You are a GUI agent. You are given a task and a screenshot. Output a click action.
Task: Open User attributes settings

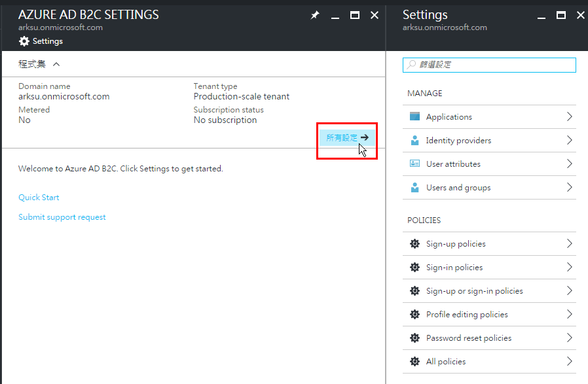click(x=489, y=164)
